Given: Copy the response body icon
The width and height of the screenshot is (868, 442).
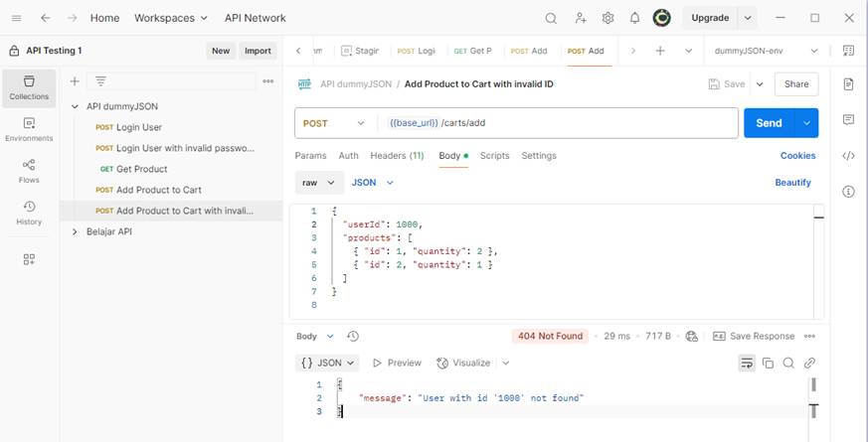Looking at the screenshot, I should point(768,364).
